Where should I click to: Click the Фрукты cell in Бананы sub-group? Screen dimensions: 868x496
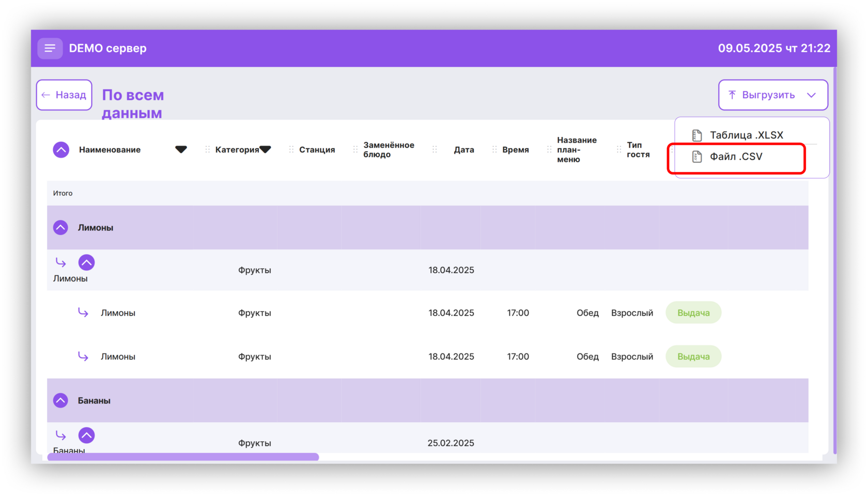point(255,443)
